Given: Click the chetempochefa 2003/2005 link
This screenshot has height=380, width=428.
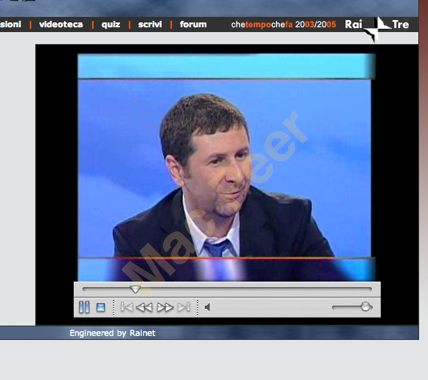Looking at the screenshot, I should (x=283, y=25).
